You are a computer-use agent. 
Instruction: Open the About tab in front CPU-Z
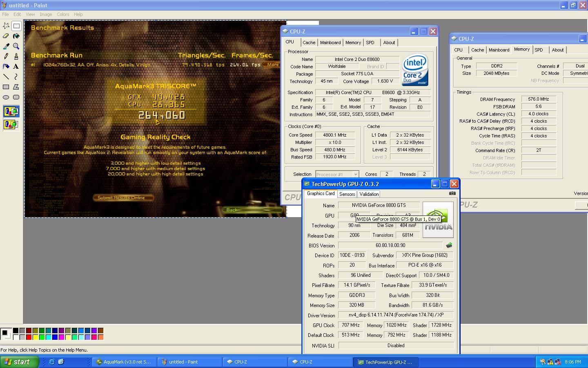[x=389, y=43]
